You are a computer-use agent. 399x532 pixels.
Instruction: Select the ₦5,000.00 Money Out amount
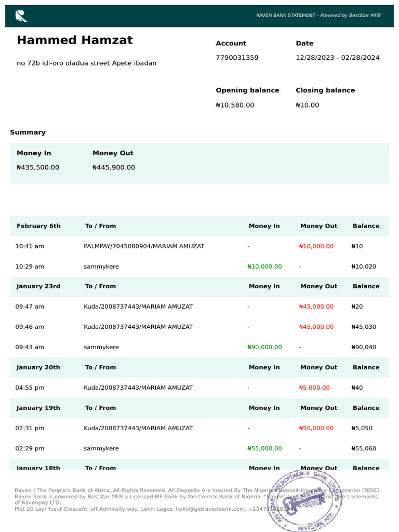click(314, 388)
